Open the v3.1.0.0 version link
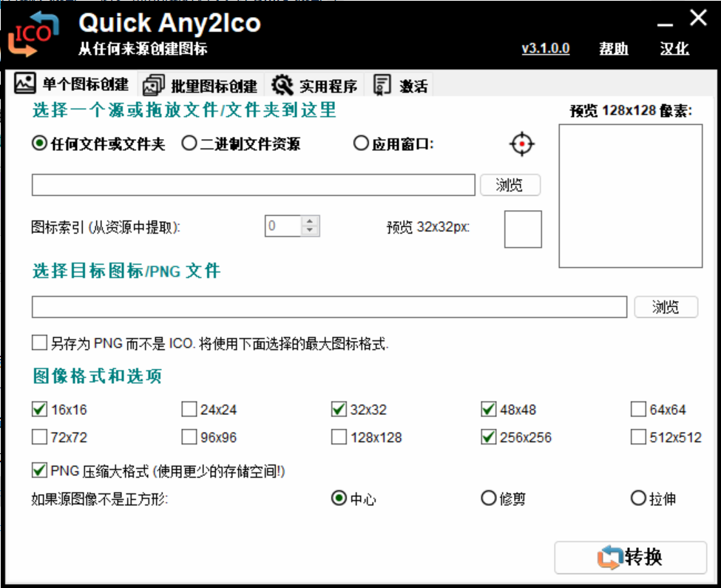 pos(545,48)
